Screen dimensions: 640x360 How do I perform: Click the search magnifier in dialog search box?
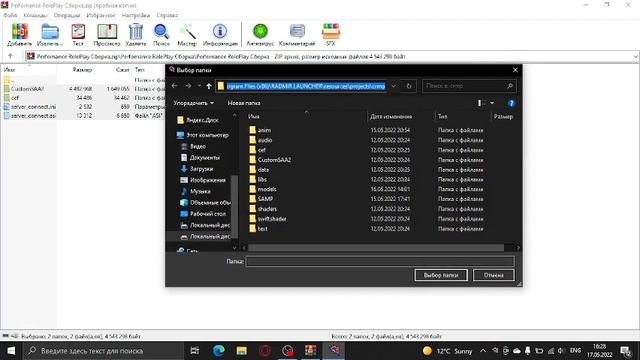pos(510,86)
